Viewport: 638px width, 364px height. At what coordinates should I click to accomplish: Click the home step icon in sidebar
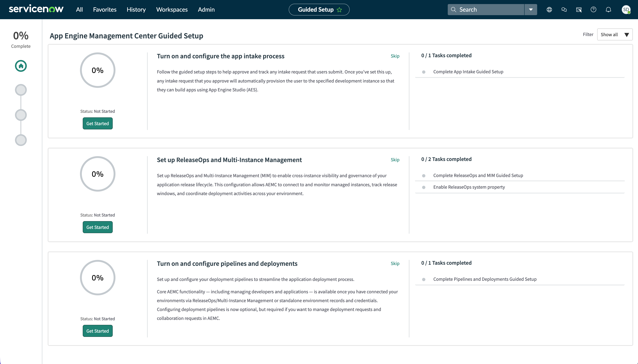click(21, 66)
